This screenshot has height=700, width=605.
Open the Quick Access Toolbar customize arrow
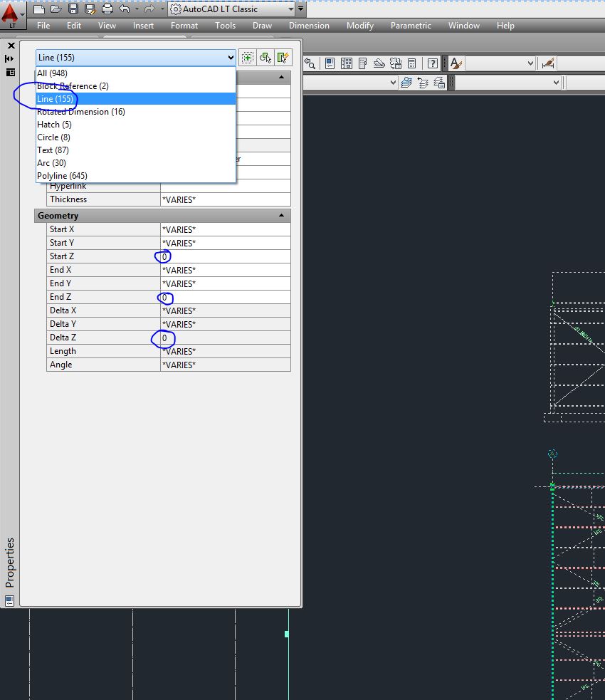[x=300, y=9]
